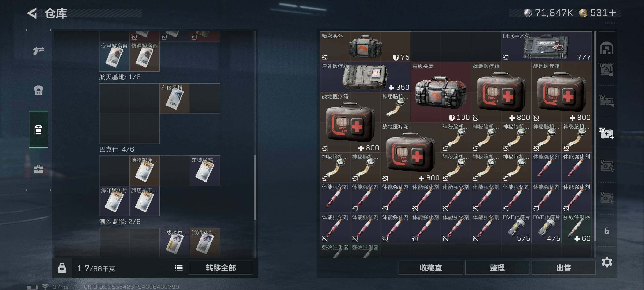Go back using the arrow beside 仓库
Image resolution: width=644 pixels, height=290 pixels.
[x=32, y=13]
